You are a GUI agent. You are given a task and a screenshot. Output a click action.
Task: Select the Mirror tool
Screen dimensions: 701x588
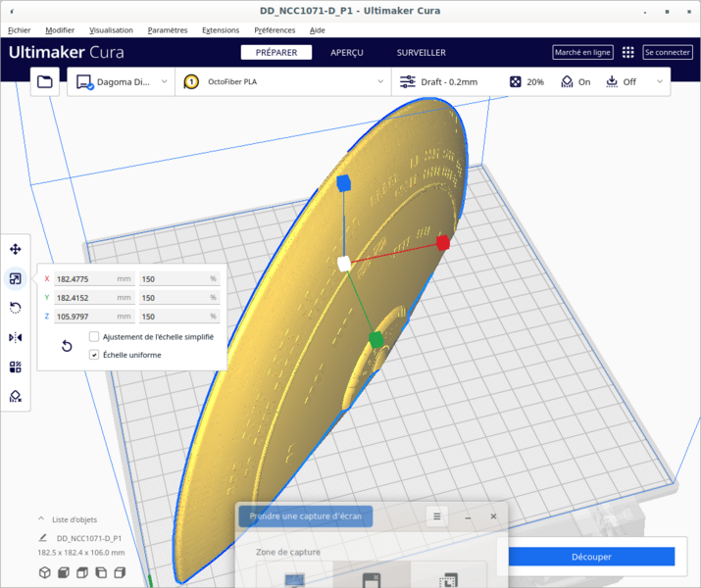coord(16,337)
